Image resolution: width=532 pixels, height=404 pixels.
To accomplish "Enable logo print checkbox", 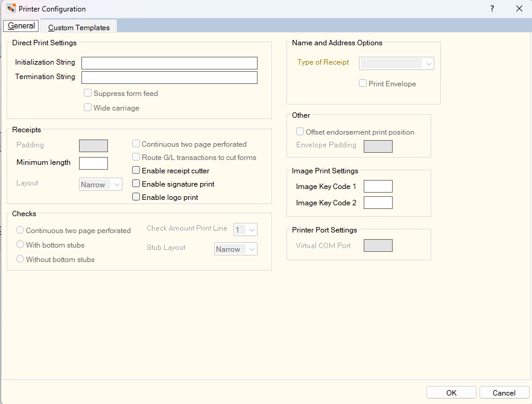I will click(136, 197).
